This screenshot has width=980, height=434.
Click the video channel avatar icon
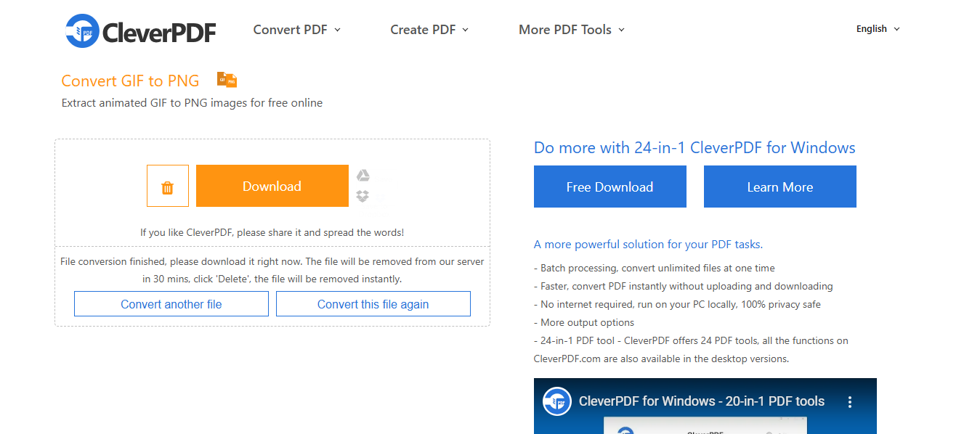pos(558,401)
